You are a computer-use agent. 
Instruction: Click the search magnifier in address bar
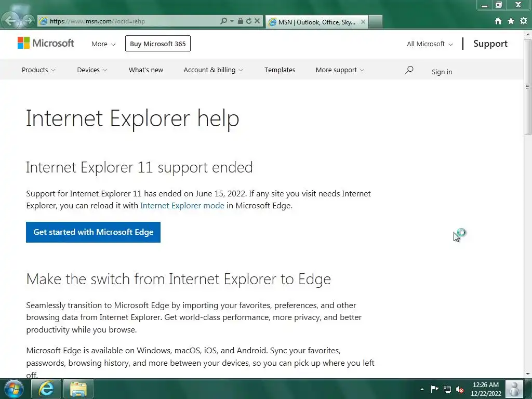click(x=223, y=21)
